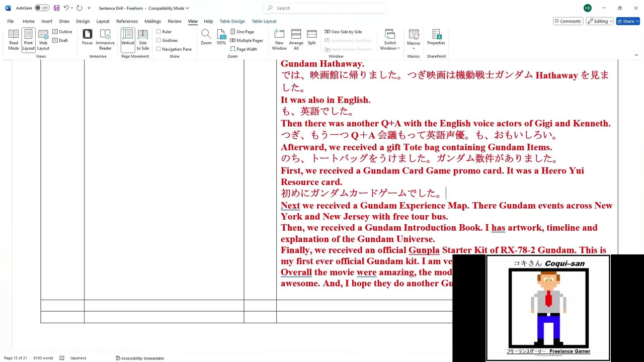The image size is (644, 362).
Task: Open the Mailings tab
Action: [x=152, y=21]
